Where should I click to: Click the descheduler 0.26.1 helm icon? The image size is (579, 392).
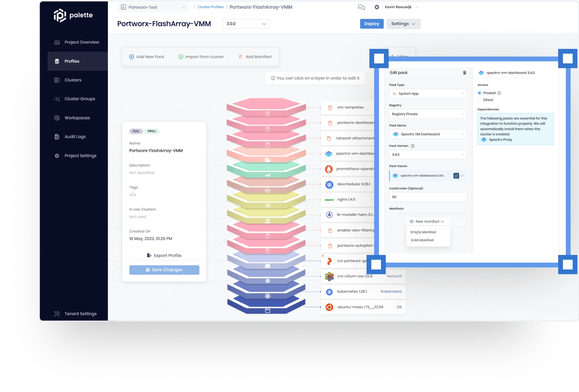(x=329, y=184)
